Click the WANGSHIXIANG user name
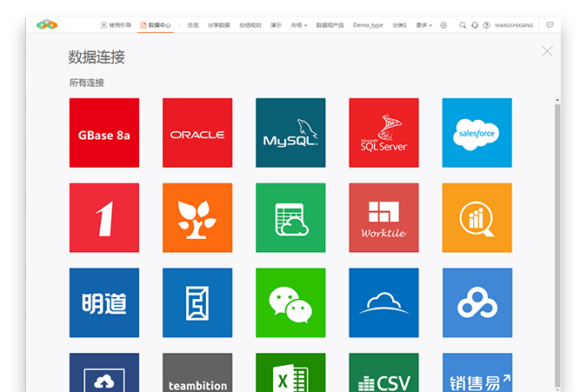 pos(514,25)
